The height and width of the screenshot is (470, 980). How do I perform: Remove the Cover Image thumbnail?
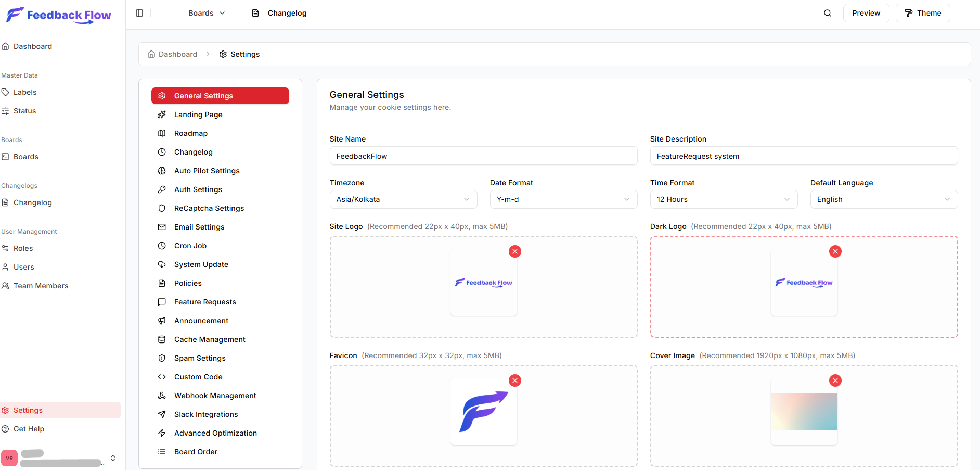[835, 380]
